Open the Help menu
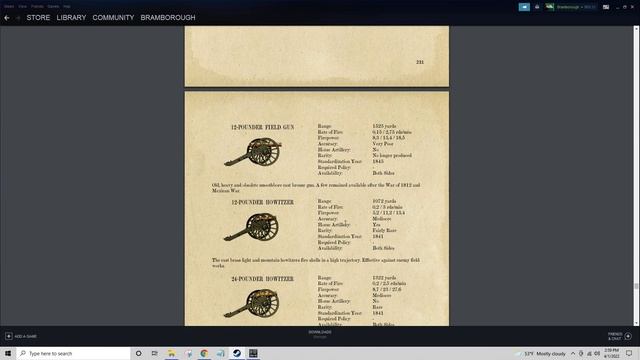 67,7
